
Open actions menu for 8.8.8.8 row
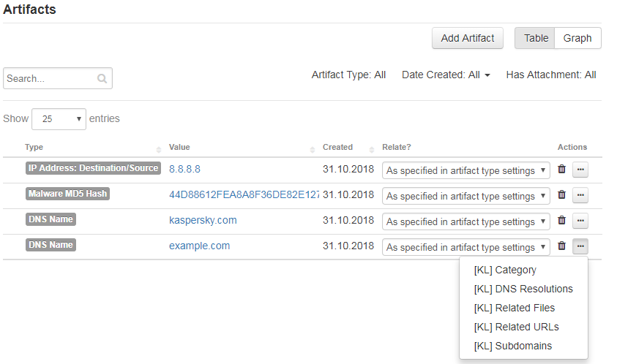[x=580, y=170]
